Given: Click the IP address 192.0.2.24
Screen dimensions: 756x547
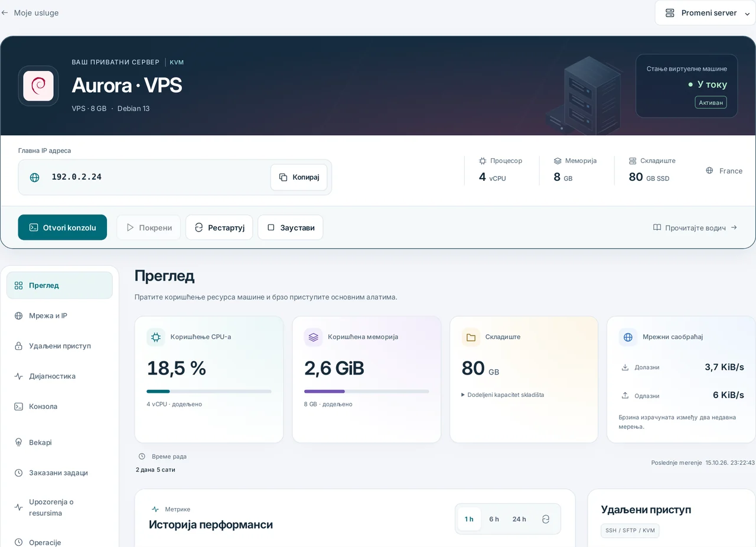Looking at the screenshot, I should (x=77, y=177).
